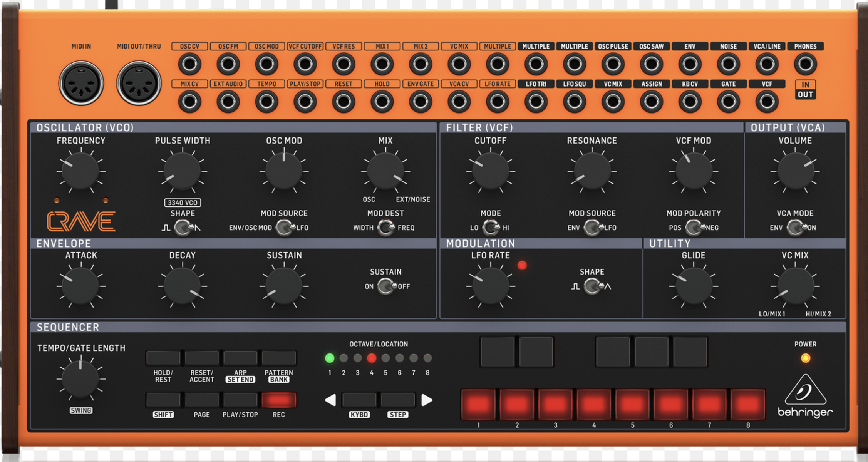Click the MIDI IN socket
The height and width of the screenshot is (462, 868).
click(81, 83)
